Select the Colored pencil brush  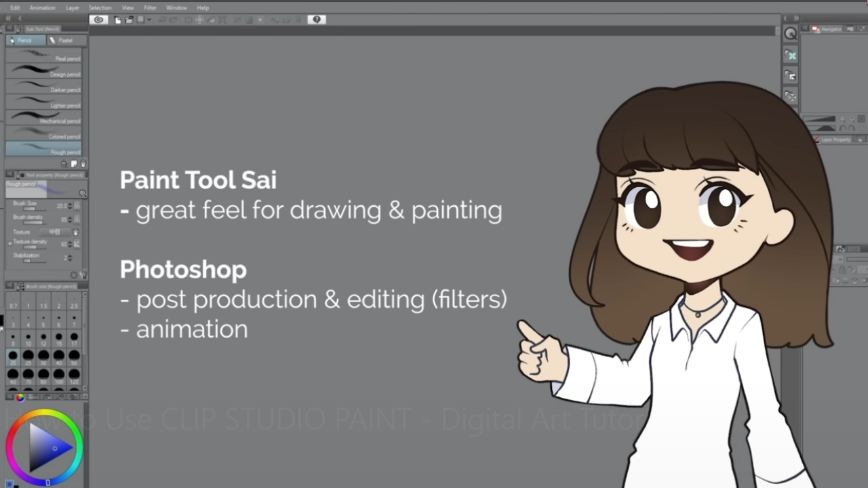(x=43, y=133)
